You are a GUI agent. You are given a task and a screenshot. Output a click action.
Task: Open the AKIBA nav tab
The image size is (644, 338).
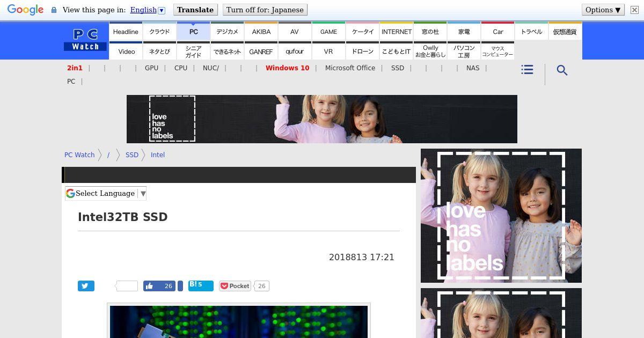point(261,31)
